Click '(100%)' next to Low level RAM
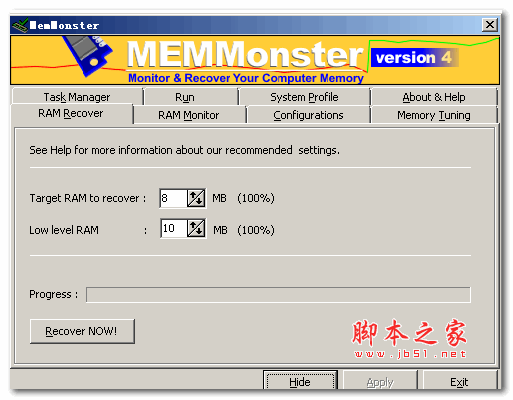Image resolution: width=513 pixels, height=400 pixels. pyautogui.click(x=256, y=230)
